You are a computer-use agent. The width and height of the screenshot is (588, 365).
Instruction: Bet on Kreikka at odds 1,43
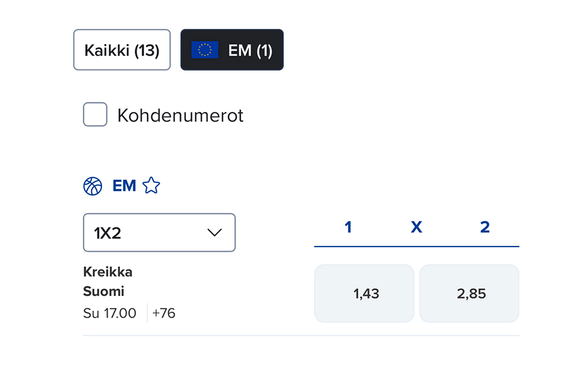tap(364, 294)
